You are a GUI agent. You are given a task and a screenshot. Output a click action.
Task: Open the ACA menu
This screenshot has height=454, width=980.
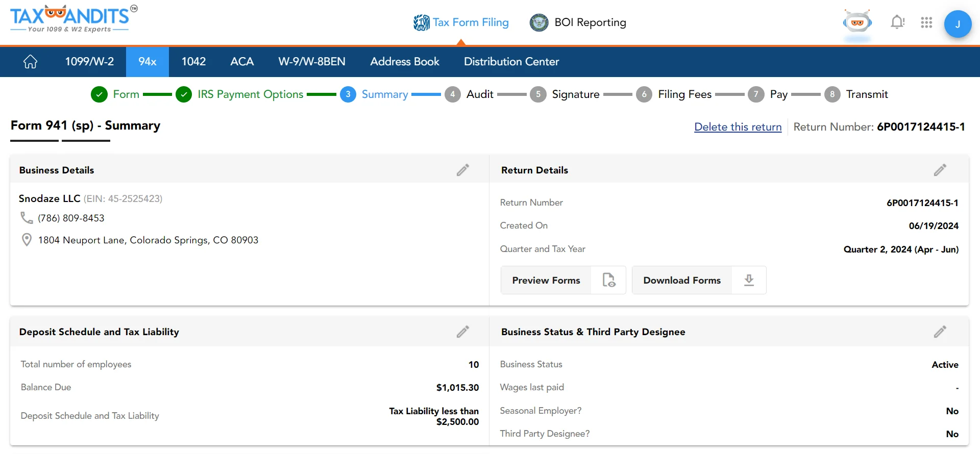(x=242, y=62)
